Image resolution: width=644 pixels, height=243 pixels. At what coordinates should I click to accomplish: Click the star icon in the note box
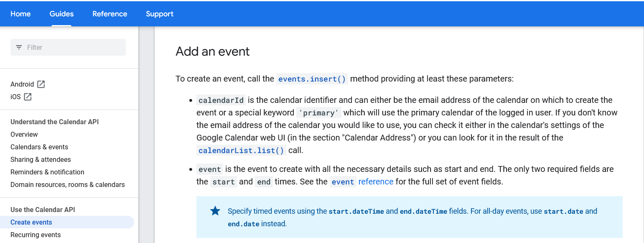click(215, 211)
